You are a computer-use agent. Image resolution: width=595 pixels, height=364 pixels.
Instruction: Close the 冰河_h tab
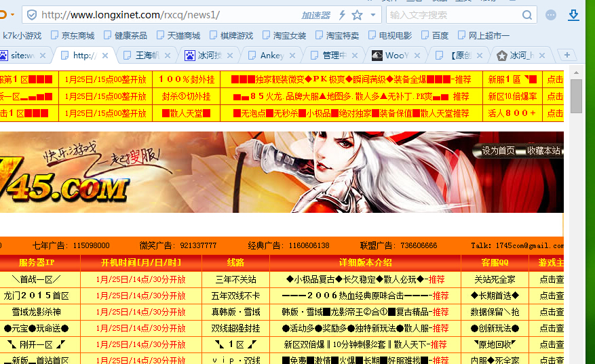[542, 56]
